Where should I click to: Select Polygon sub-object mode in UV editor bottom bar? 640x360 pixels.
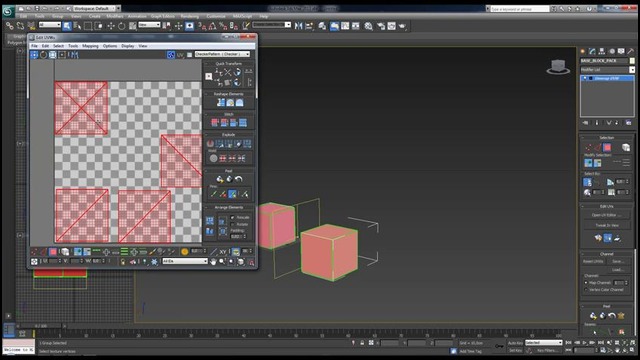(53, 252)
